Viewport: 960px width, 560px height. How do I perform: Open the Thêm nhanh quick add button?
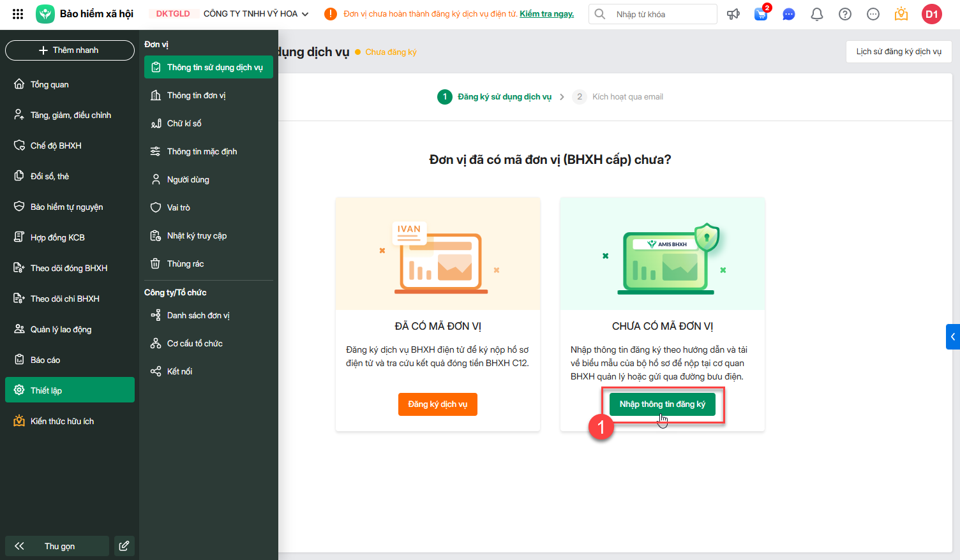70,50
